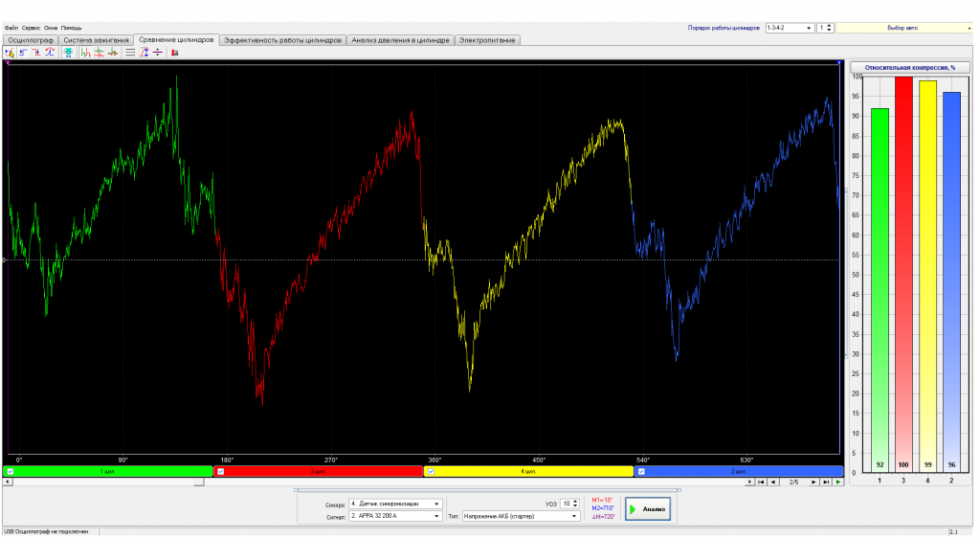980x538 pixels.
Task: Click the M1=10° marker readout
Action: tap(602, 501)
